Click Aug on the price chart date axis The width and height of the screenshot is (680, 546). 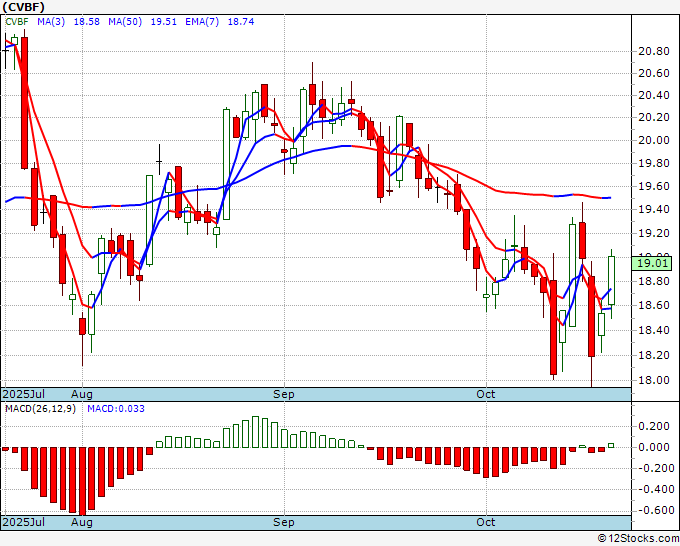(x=82, y=394)
